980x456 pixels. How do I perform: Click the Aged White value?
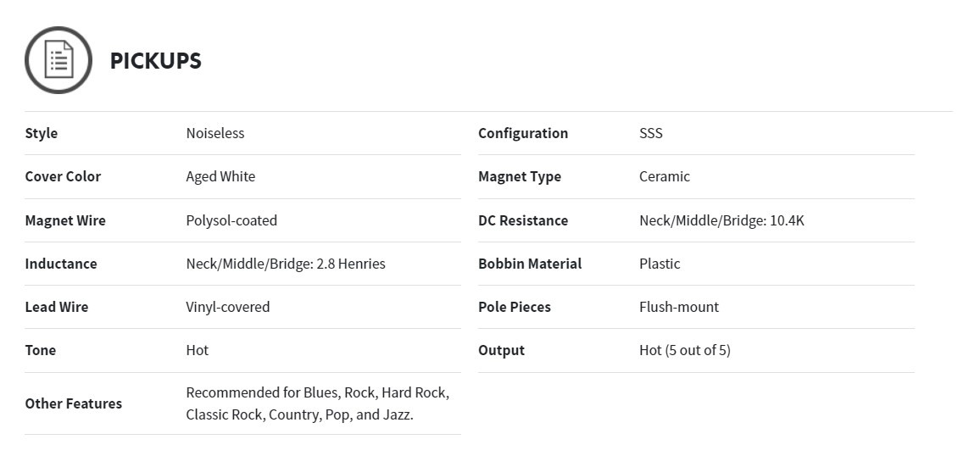pos(220,176)
